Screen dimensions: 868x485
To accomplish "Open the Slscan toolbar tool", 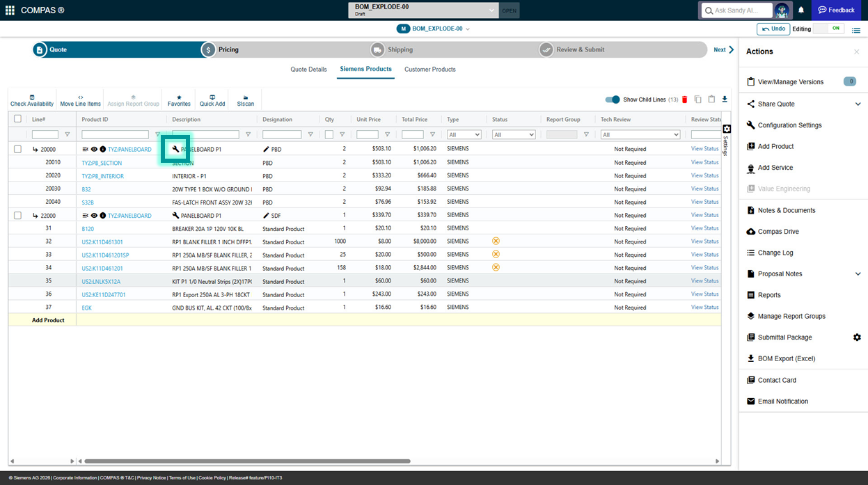I will coord(245,100).
